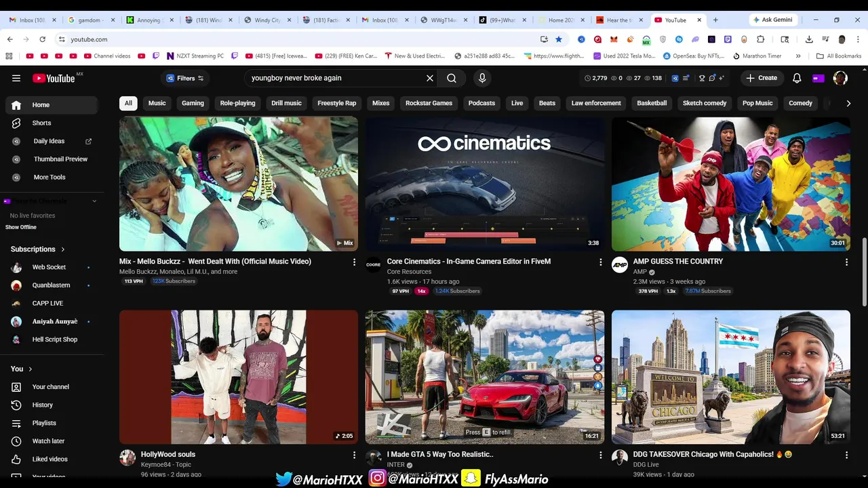The width and height of the screenshot is (868, 488).
Task: Open the Home item in the sidebar
Action: click(52, 105)
